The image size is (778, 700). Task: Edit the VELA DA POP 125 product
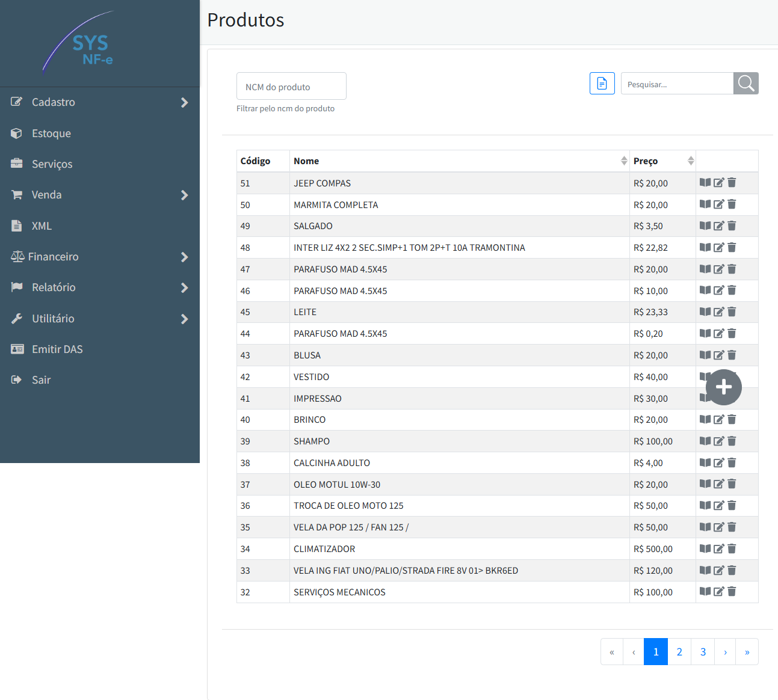[719, 527]
